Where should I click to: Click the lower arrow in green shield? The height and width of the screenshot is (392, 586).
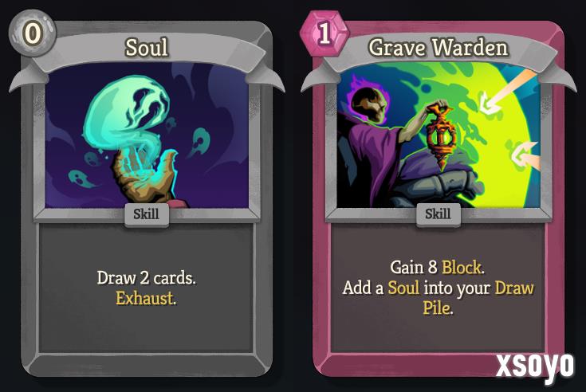525,155
